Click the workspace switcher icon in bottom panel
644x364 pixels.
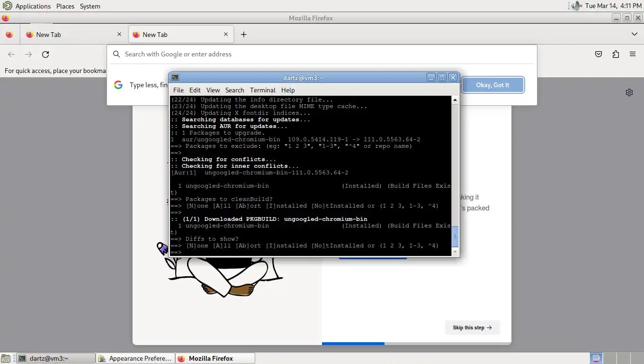tap(596, 358)
